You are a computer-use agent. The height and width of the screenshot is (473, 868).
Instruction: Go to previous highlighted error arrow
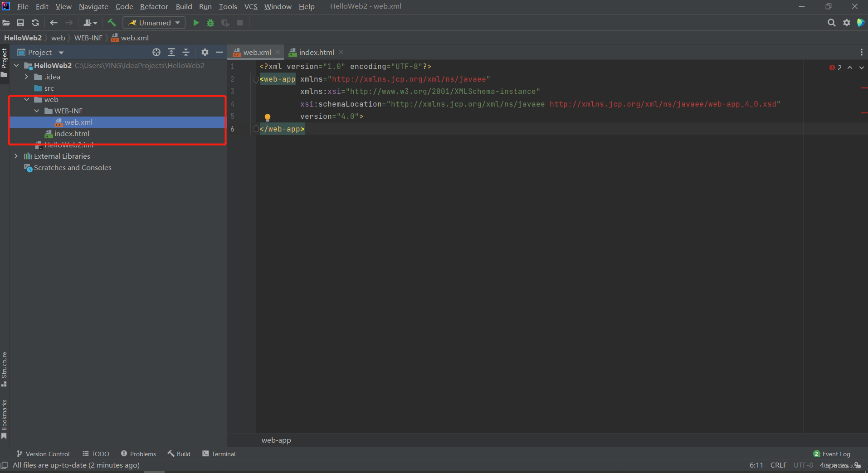(x=850, y=68)
